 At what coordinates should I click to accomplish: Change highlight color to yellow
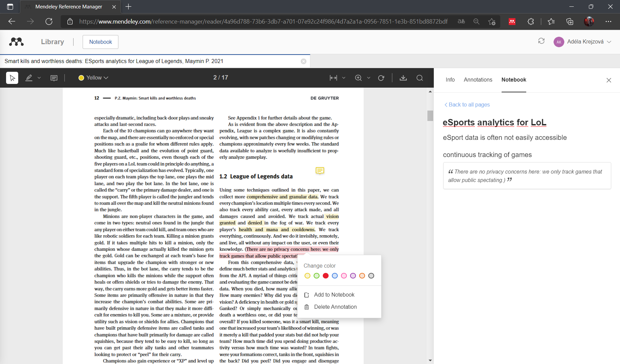click(x=307, y=276)
